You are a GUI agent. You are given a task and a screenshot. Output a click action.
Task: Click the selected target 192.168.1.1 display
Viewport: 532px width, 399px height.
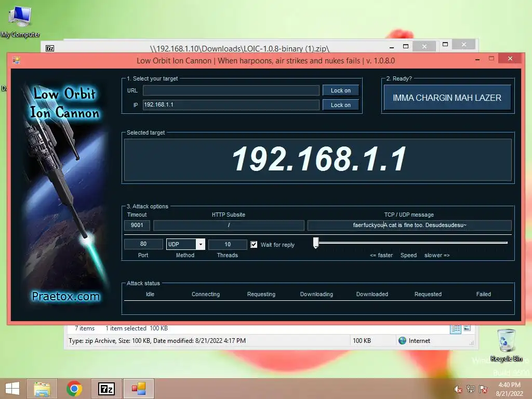pyautogui.click(x=318, y=159)
